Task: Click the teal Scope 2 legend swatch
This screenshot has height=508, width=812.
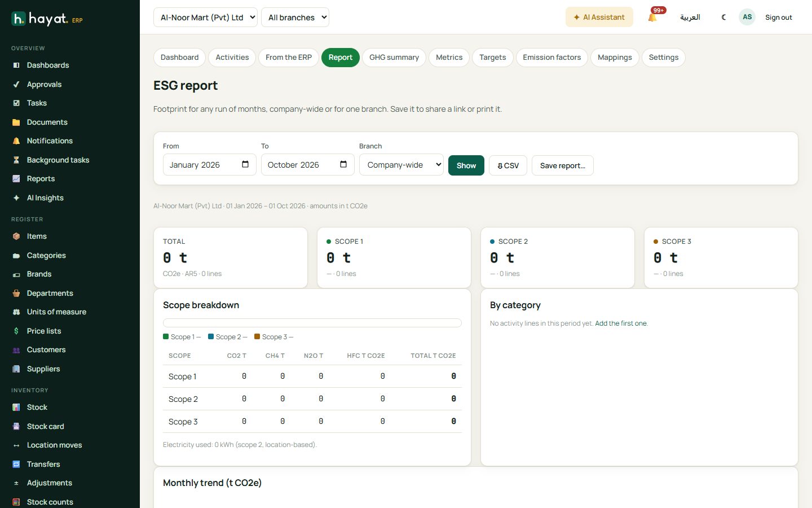Action: tap(211, 336)
